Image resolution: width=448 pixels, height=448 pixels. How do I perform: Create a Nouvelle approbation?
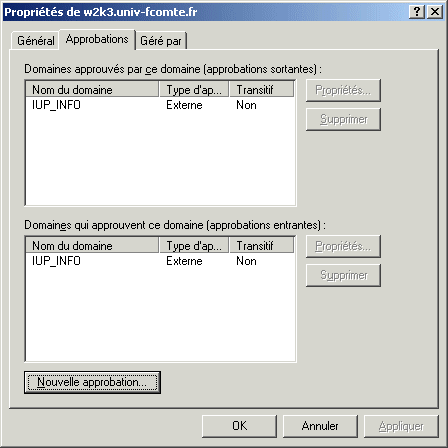92,382
